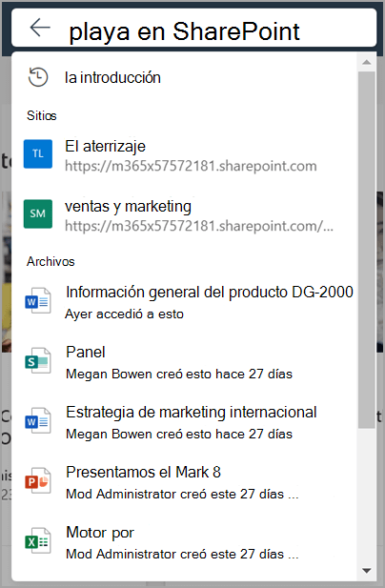Click the search field containing 'playa en SharePoint'

193,28
